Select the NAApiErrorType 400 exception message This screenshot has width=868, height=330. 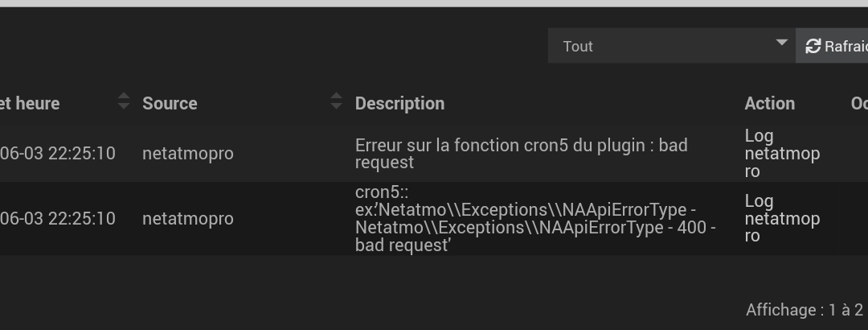535,218
